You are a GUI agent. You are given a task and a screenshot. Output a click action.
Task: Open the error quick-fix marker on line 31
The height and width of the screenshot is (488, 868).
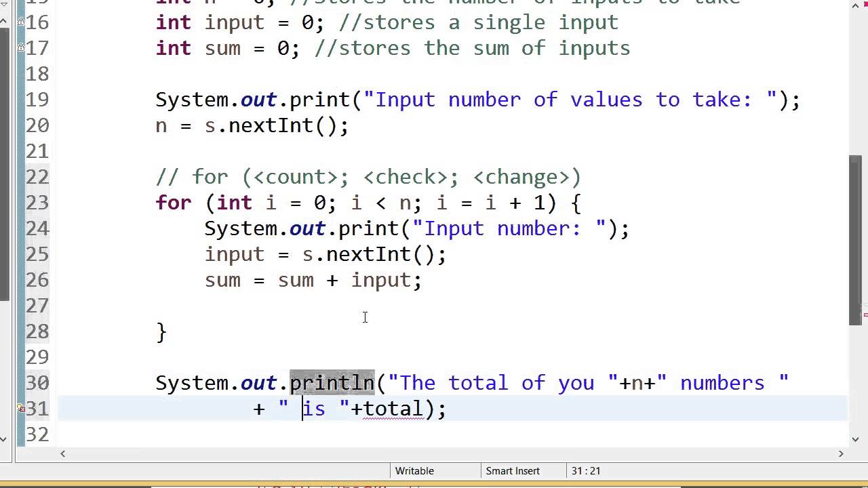[x=22, y=409]
